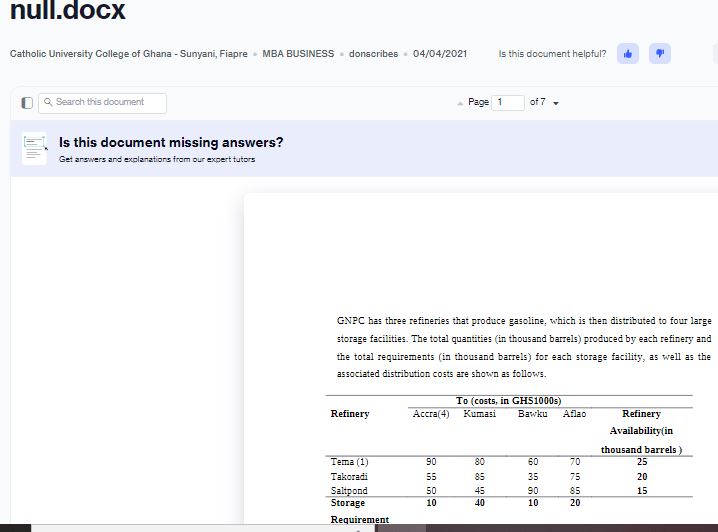718x532 pixels.
Task: Click Tema availability value 25
Action: pyautogui.click(x=642, y=462)
